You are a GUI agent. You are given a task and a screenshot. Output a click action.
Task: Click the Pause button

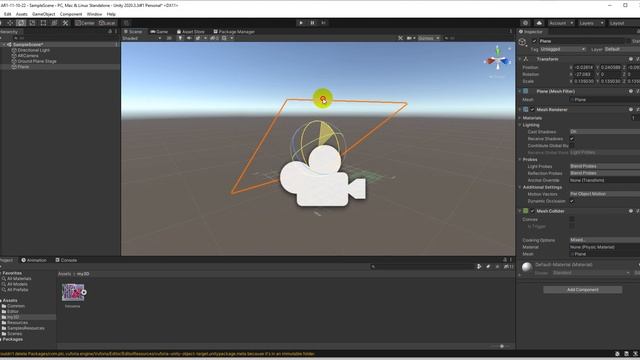click(312, 23)
